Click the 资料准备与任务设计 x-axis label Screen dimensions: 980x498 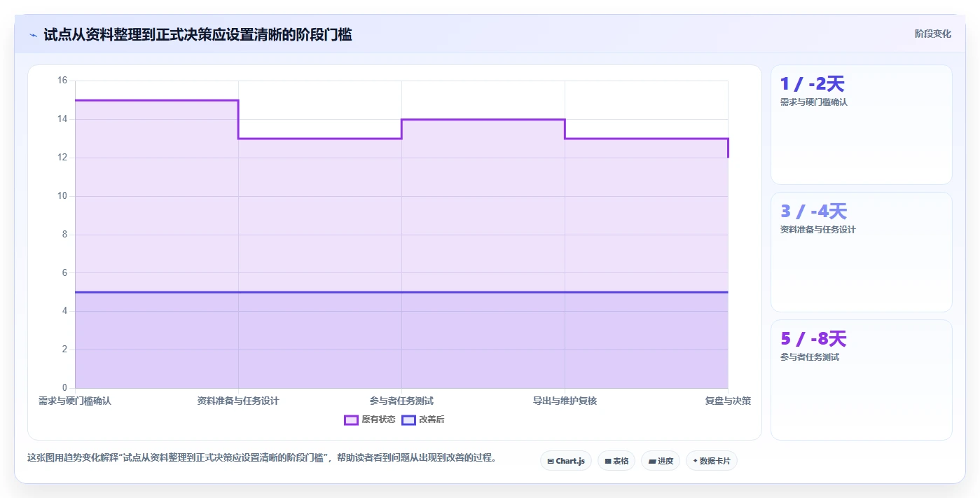238,401
